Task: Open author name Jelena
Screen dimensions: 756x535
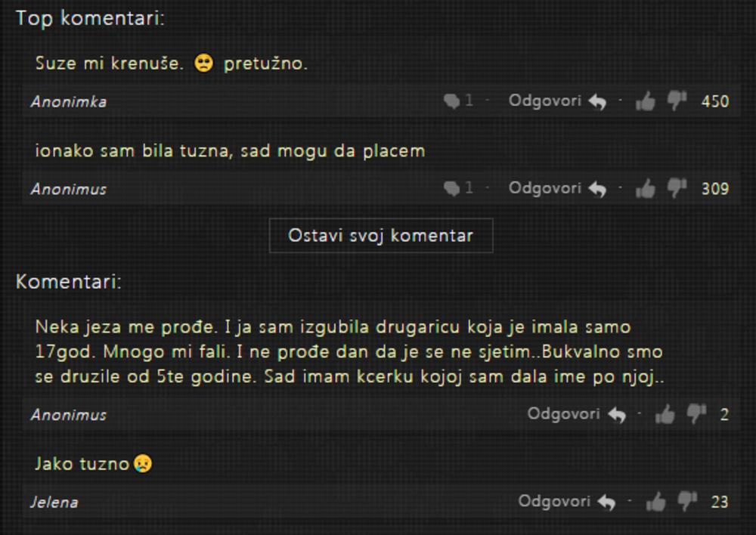Action: [x=54, y=503]
